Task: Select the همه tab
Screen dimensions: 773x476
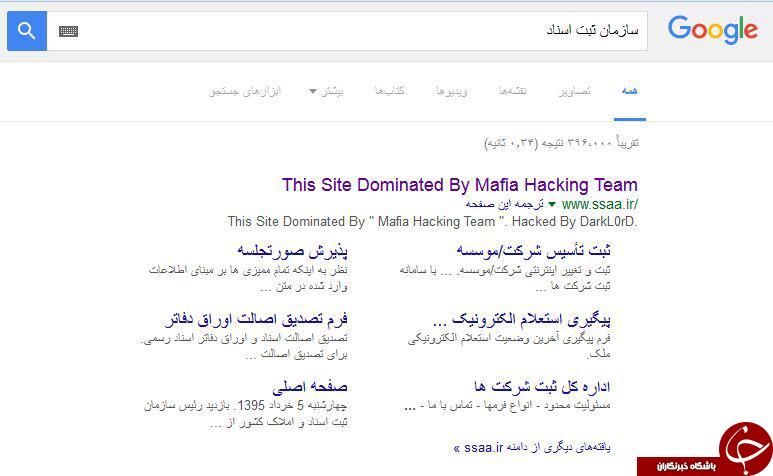Action: 630,91
